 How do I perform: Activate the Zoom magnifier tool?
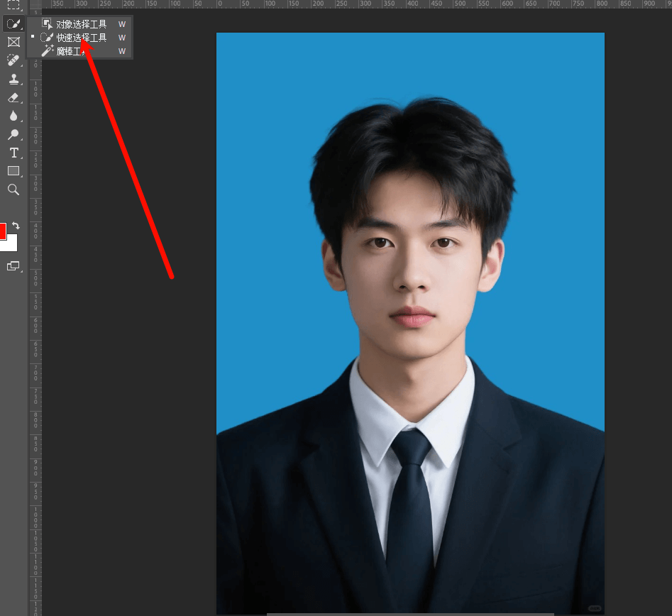click(x=13, y=189)
